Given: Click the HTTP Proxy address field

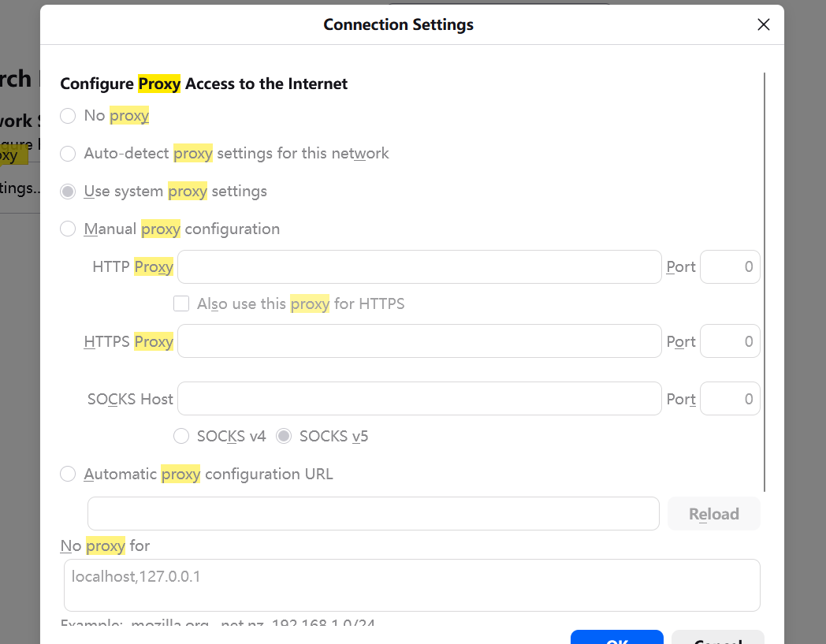Looking at the screenshot, I should tap(419, 267).
